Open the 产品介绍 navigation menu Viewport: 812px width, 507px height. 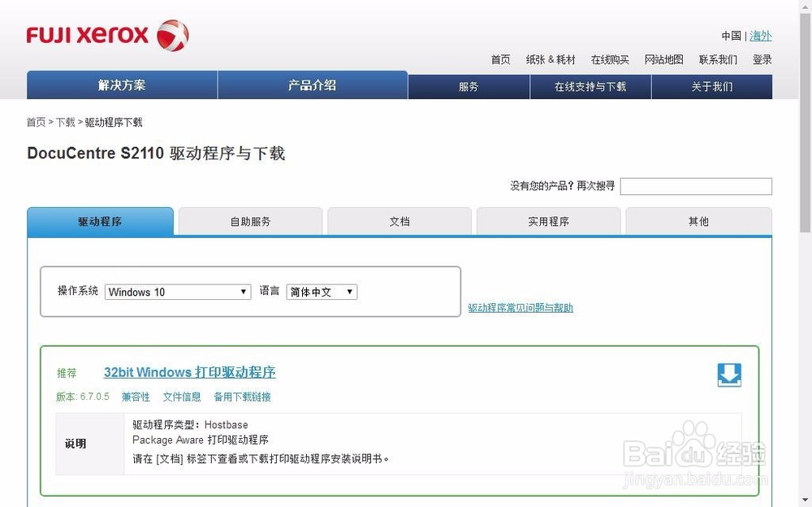313,85
